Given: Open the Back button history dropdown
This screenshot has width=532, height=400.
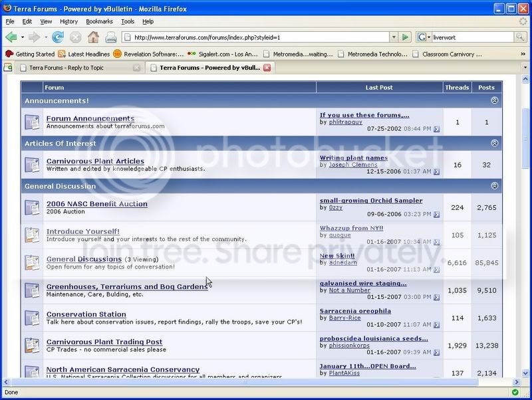Looking at the screenshot, I should point(23,37).
